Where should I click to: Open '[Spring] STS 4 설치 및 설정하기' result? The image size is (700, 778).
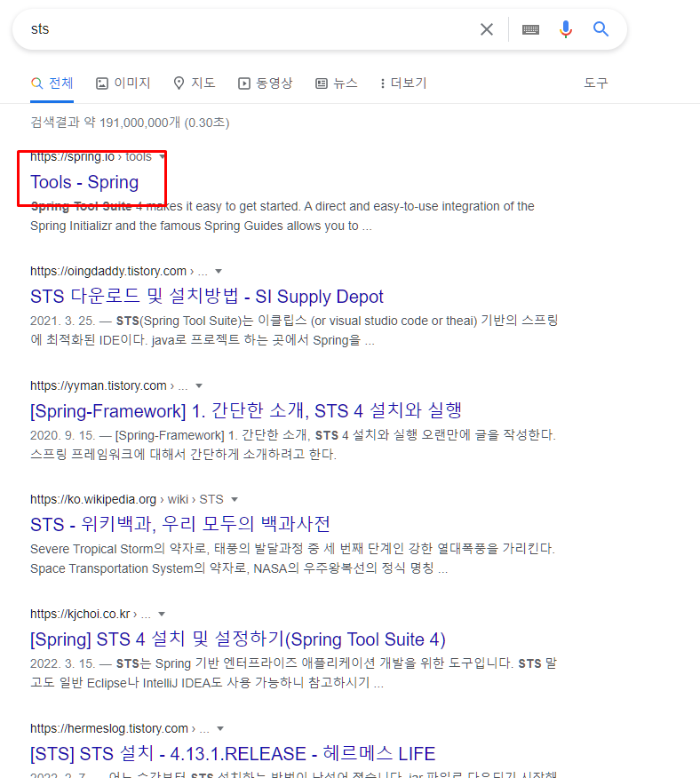click(x=238, y=639)
